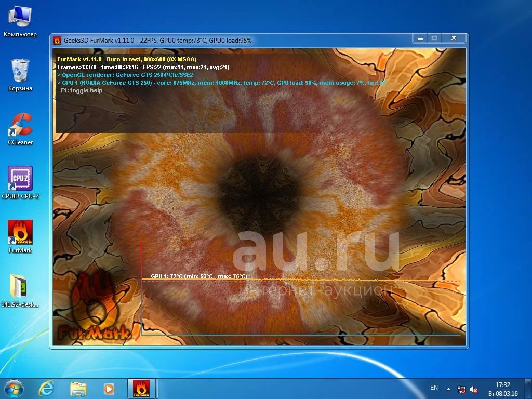Image resolution: width=532 pixels, height=399 pixels.
Task: Click the yellow 'Burn-in test, 800x600' line
Action: pos(127,59)
